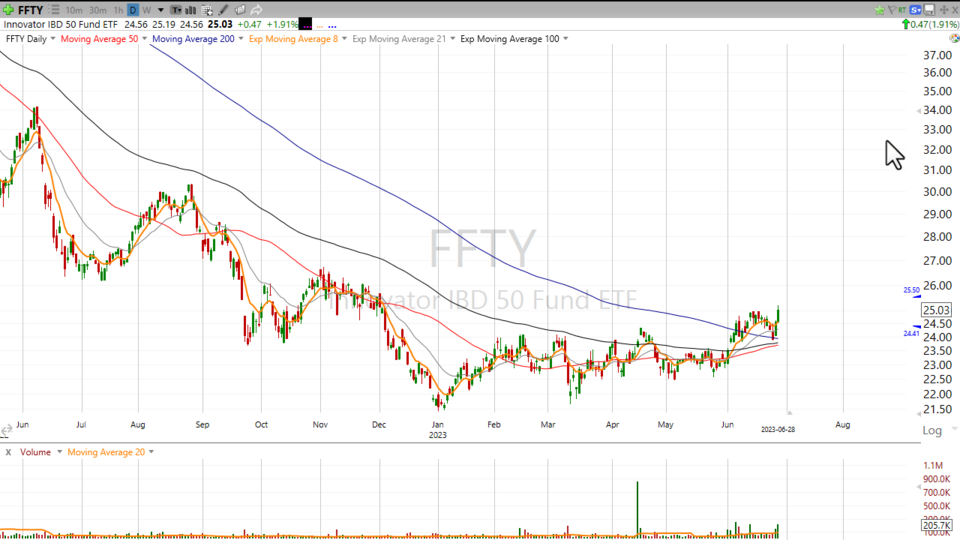Screen dimensions: 960x540
Task: Click the Exp Moving Average 8 label
Action: [x=293, y=39]
